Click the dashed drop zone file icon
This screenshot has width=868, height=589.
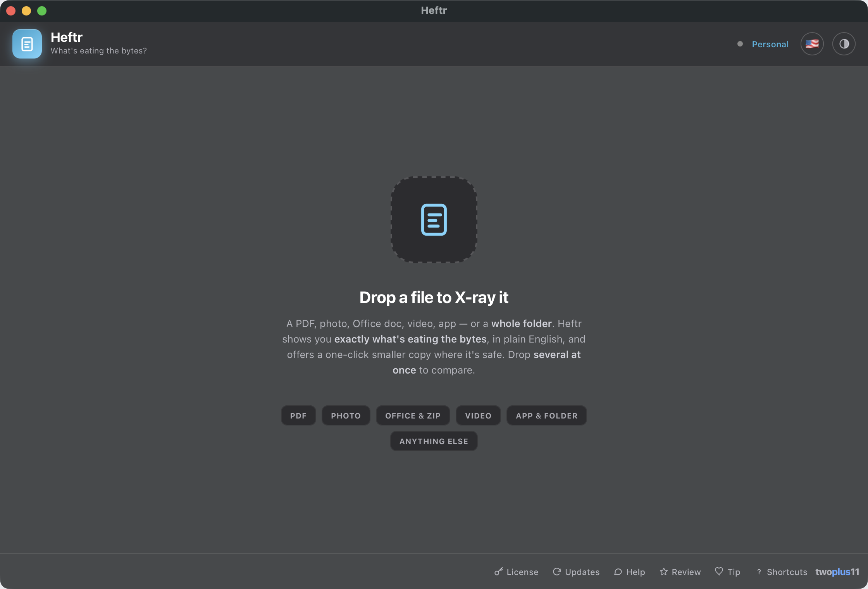(x=434, y=220)
